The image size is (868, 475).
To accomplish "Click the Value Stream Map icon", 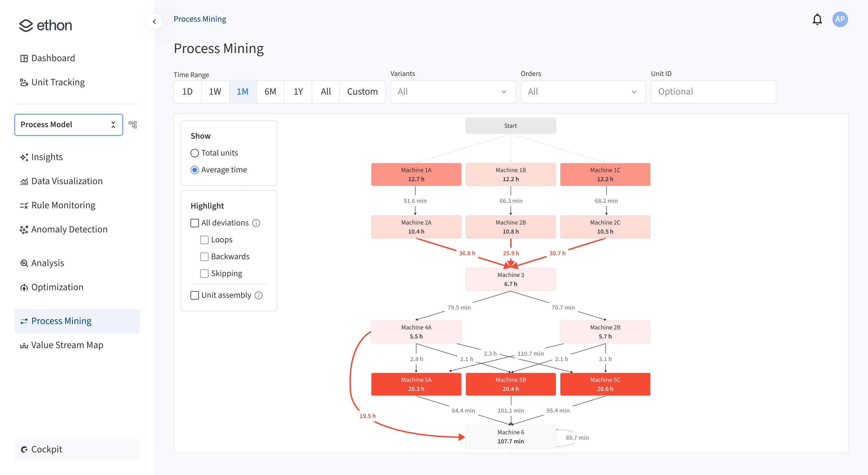I will click(24, 345).
